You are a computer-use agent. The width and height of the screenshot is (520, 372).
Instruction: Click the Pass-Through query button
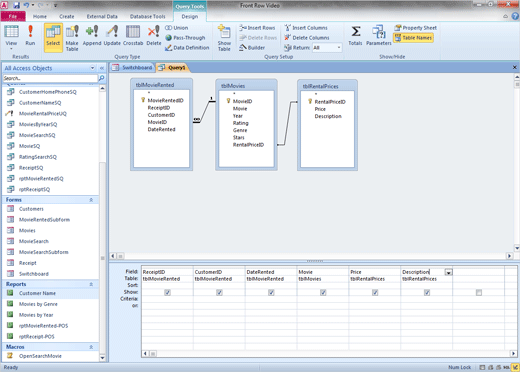pyautogui.click(x=185, y=38)
